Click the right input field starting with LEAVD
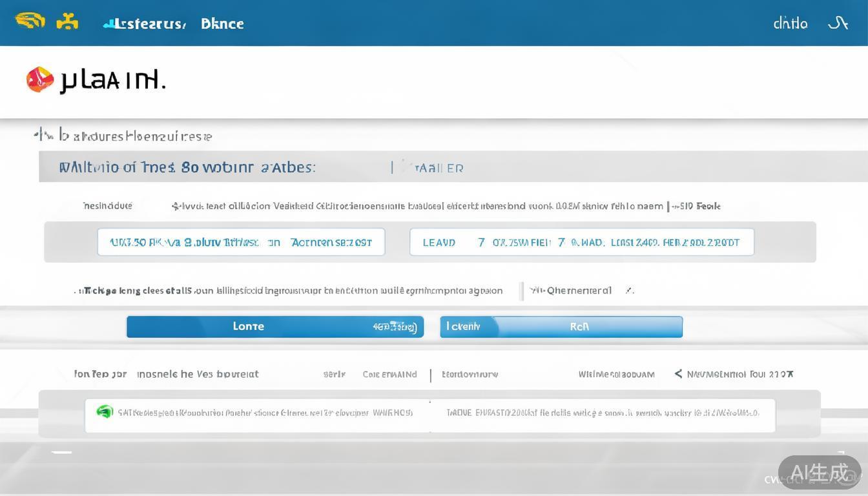The image size is (868, 496). (x=581, y=242)
